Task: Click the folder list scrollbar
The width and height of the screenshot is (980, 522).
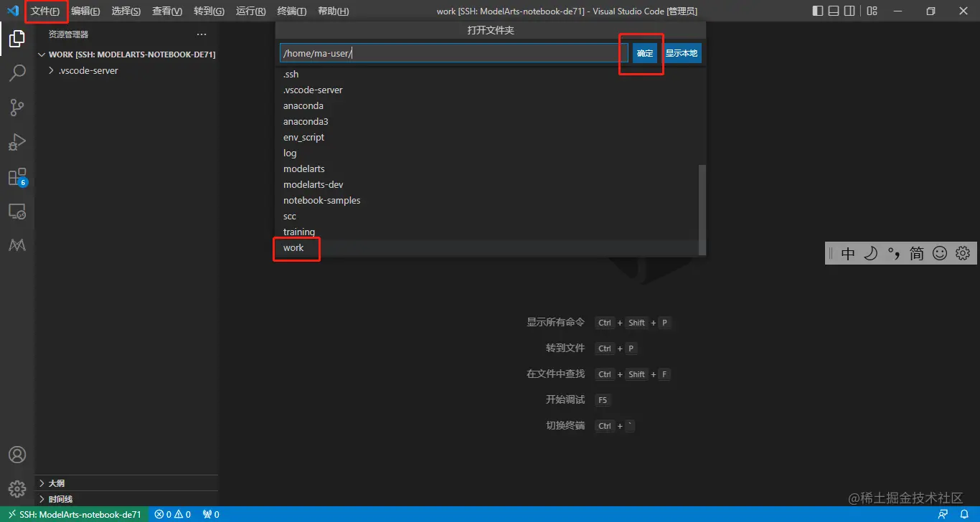Action: tap(702, 209)
